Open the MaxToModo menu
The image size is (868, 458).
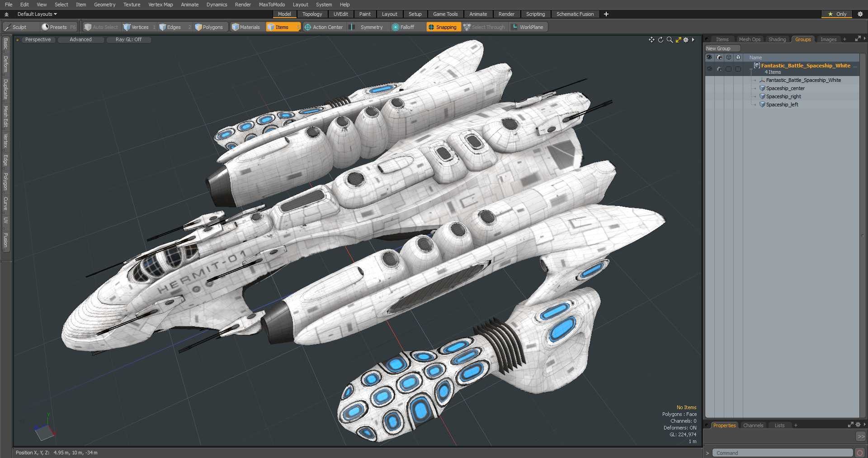272,5
